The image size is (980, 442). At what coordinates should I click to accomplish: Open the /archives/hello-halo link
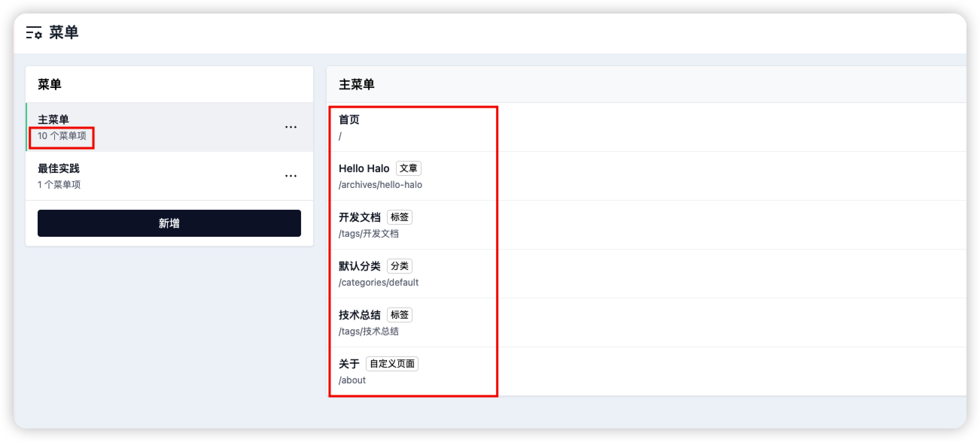coord(380,185)
